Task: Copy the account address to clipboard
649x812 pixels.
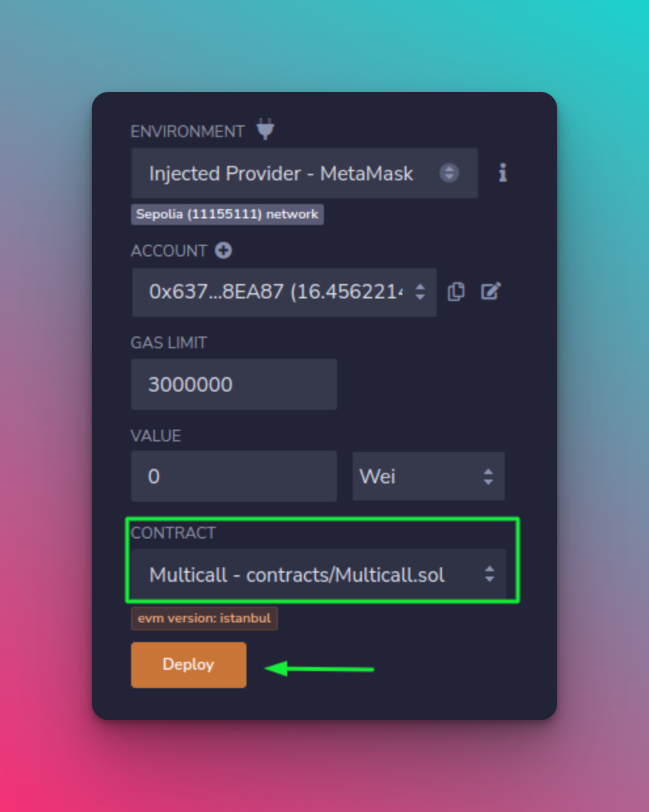Action: coord(456,291)
